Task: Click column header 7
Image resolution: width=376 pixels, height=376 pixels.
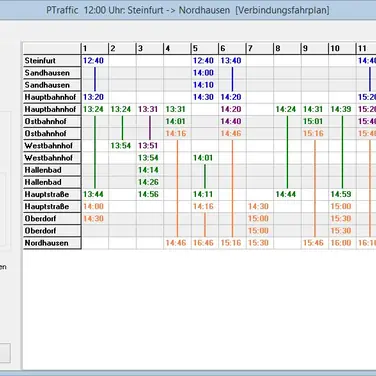Action: 260,49
